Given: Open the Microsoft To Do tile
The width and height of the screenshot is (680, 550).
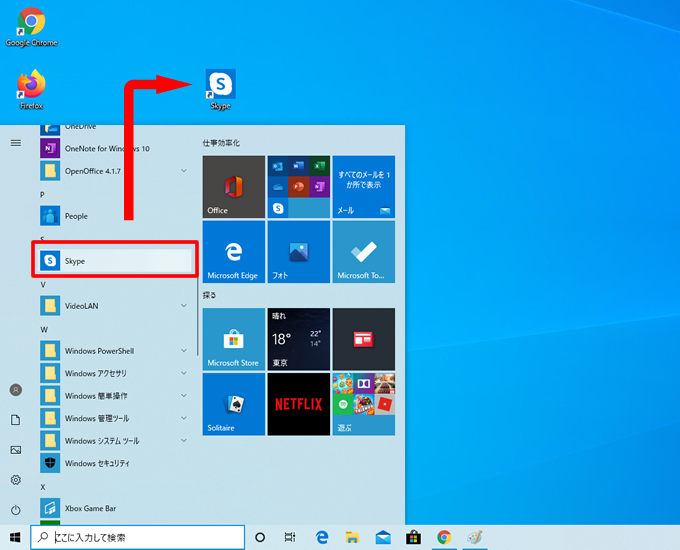Looking at the screenshot, I should [364, 252].
